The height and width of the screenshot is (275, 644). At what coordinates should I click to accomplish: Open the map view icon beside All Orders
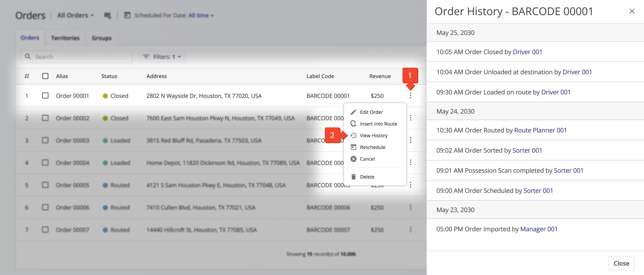(108, 15)
